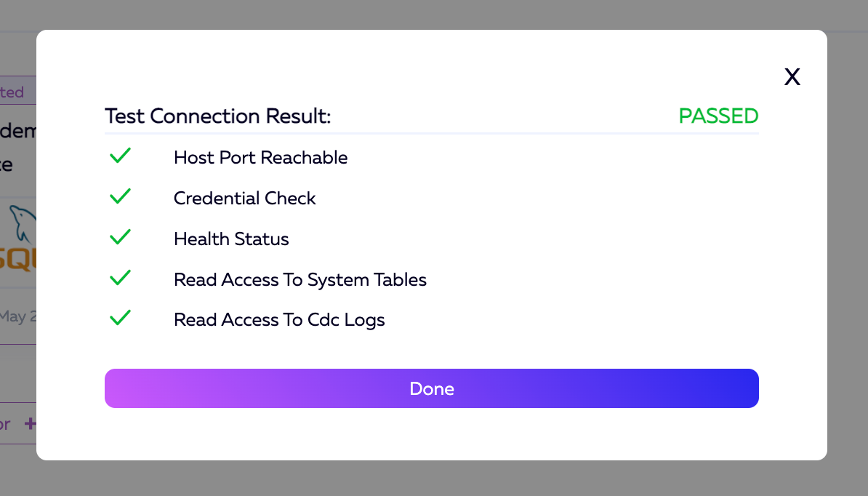This screenshot has width=868, height=496.
Task: Select the Read Access To System Tables label
Action: [x=300, y=280]
